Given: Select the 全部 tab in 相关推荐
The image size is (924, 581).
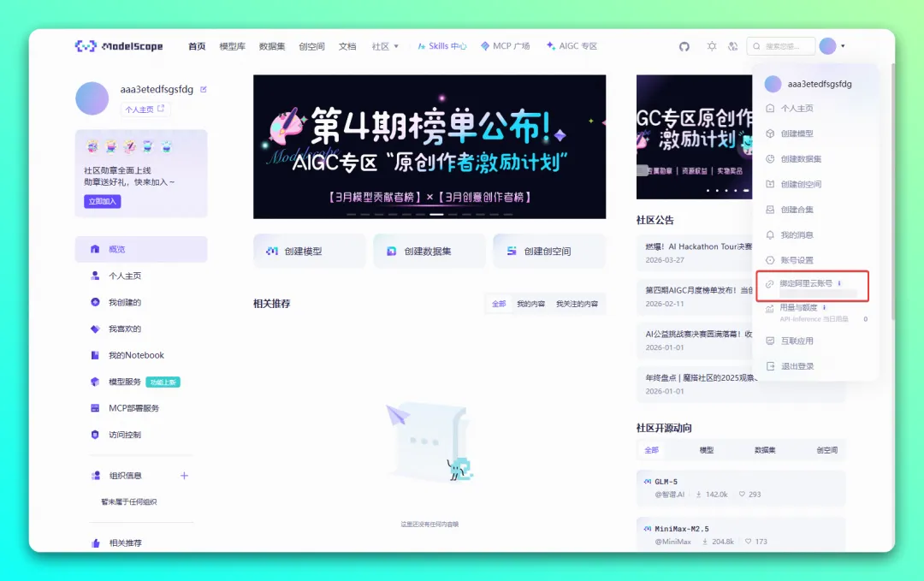Looking at the screenshot, I should [499, 304].
